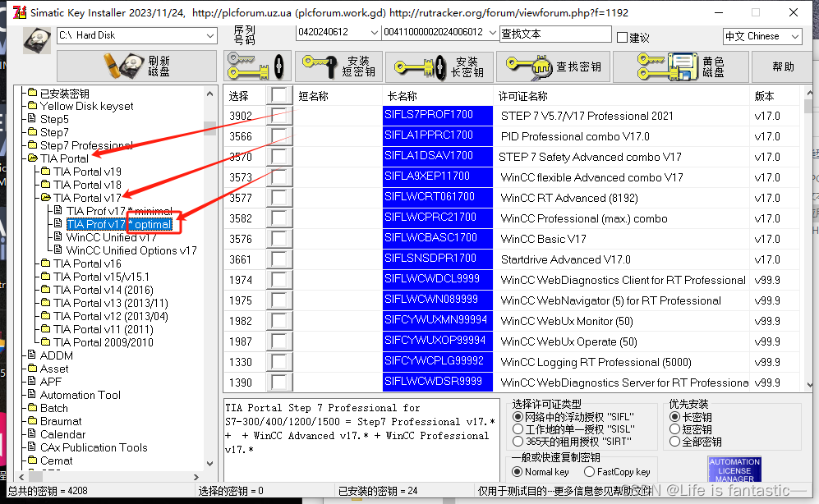Click folder icon of Yellow Disk keyset
This screenshot has width=819, height=504.
coord(32,105)
